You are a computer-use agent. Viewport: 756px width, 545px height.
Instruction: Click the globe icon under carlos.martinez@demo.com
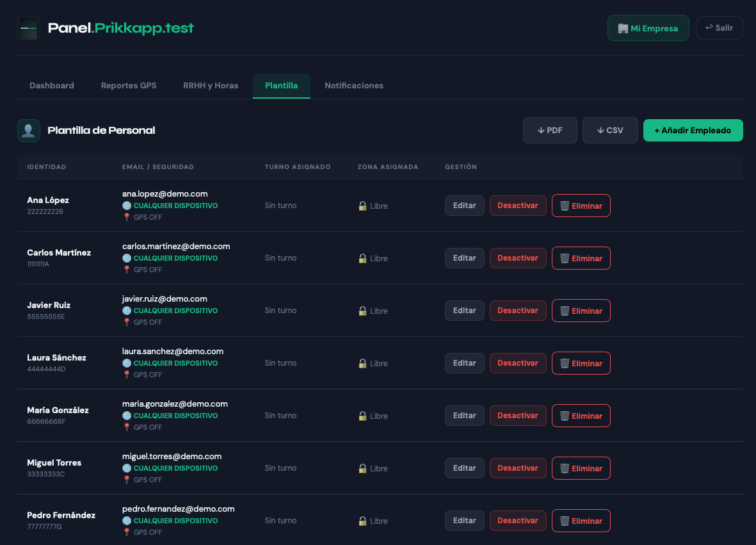(127, 259)
